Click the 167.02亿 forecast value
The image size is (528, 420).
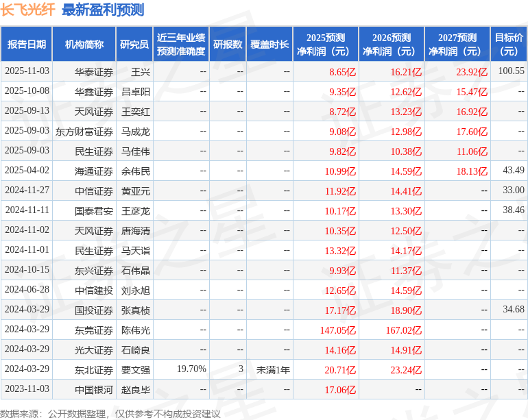pyautogui.click(x=403, y=330)
